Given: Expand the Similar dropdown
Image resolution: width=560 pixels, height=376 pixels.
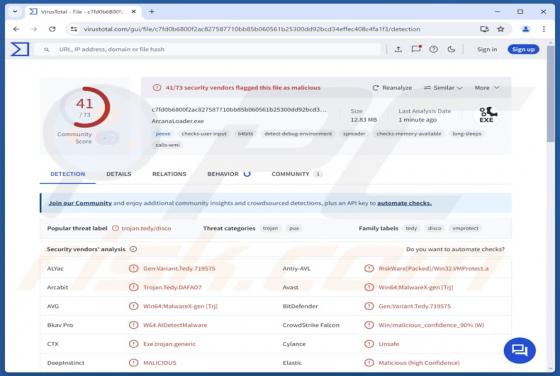Looking at the screenshot, I should point(443,88).
